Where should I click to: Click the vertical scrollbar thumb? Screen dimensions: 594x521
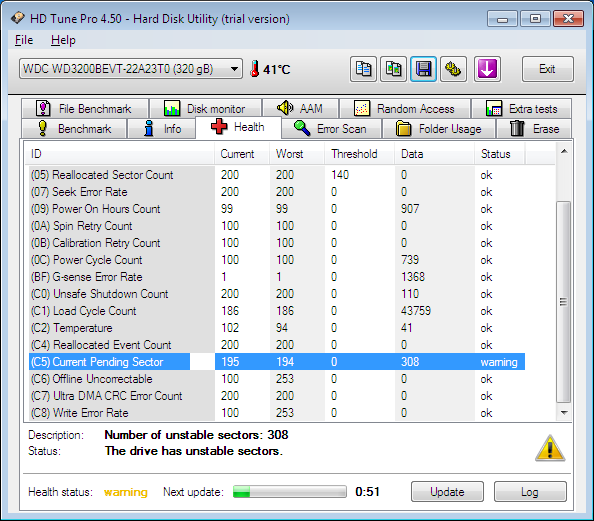click(x=563, y=302)
